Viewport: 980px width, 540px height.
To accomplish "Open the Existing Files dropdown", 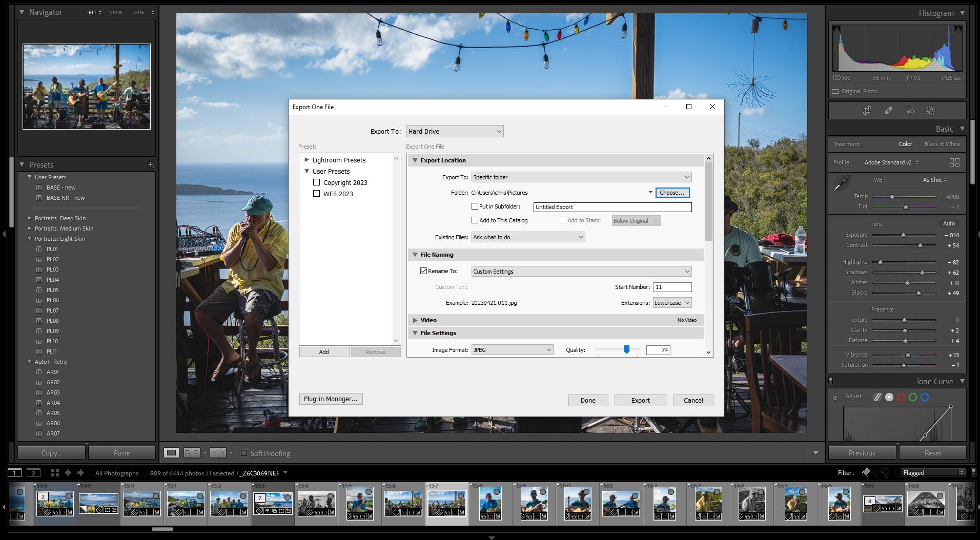I will point(528,237).
